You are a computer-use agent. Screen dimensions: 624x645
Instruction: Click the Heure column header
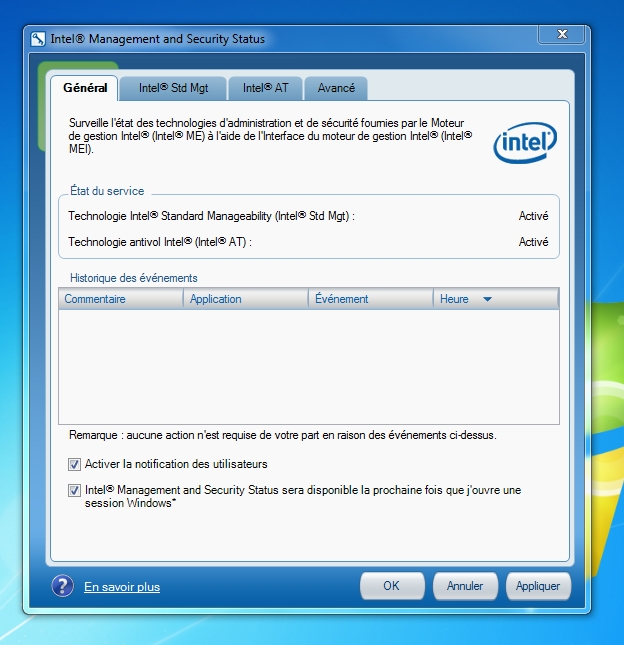point(496,299)
